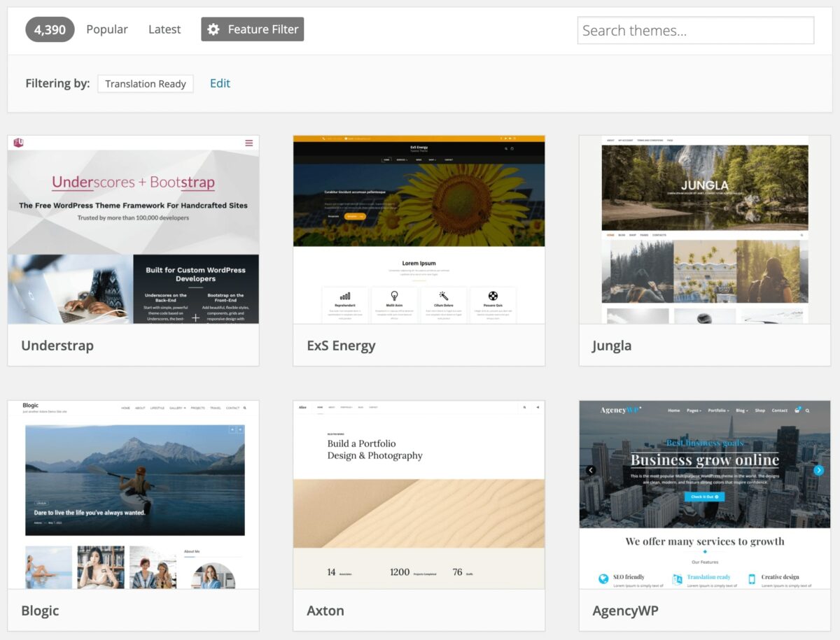Image resolution: width=840 pixels, height=640 pixels.
Task: Expand the Portfolio dropdown in AgencyWP
Action: [720, 411]
